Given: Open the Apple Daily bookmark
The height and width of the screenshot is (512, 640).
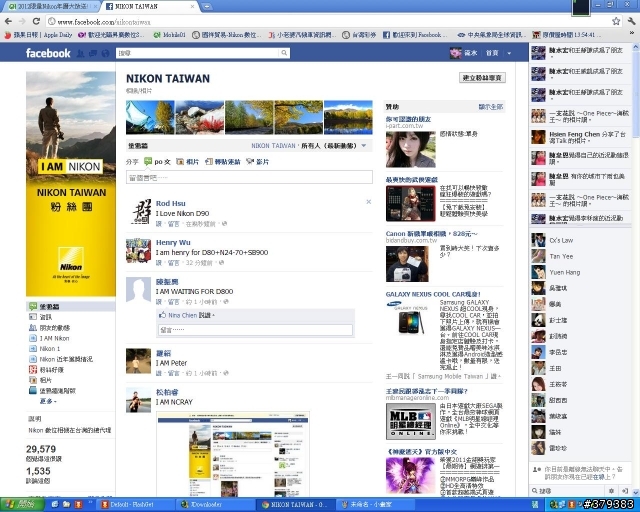Looking at the screenshot, I should coord(38,35).
